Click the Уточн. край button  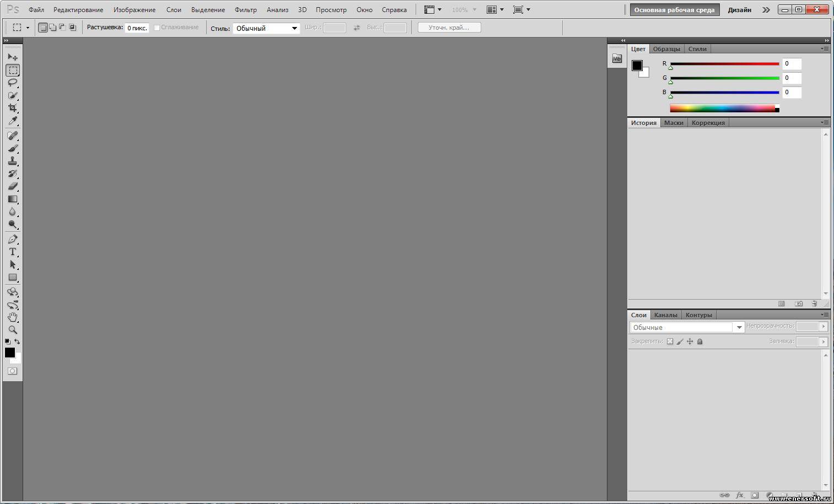[449, 28]
